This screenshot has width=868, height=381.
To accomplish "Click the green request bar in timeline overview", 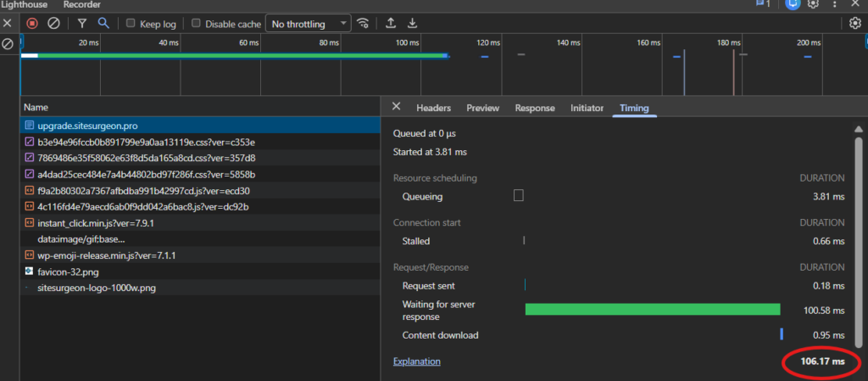I will (242, 55).
